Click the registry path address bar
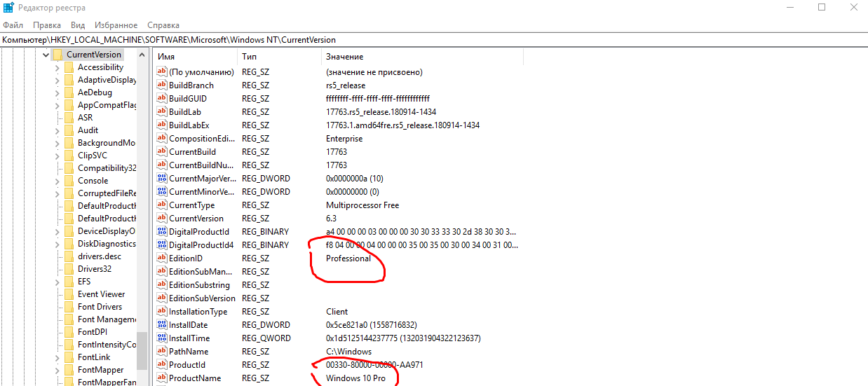868x386 pixels. (434, 40)
